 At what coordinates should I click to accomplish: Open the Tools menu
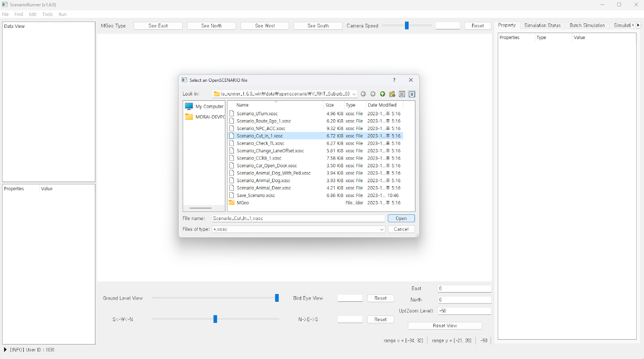point(47,14)
